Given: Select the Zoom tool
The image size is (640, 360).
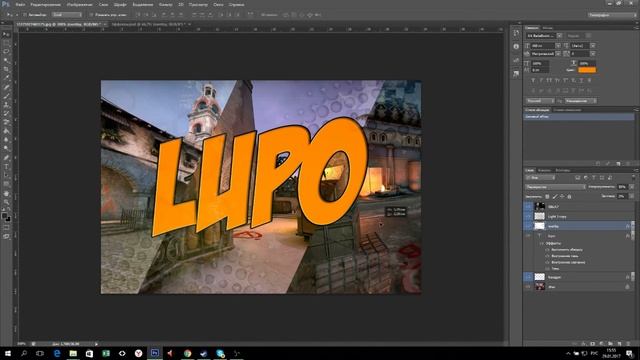Looking at the screenshot, I should (x=6, y=202).
